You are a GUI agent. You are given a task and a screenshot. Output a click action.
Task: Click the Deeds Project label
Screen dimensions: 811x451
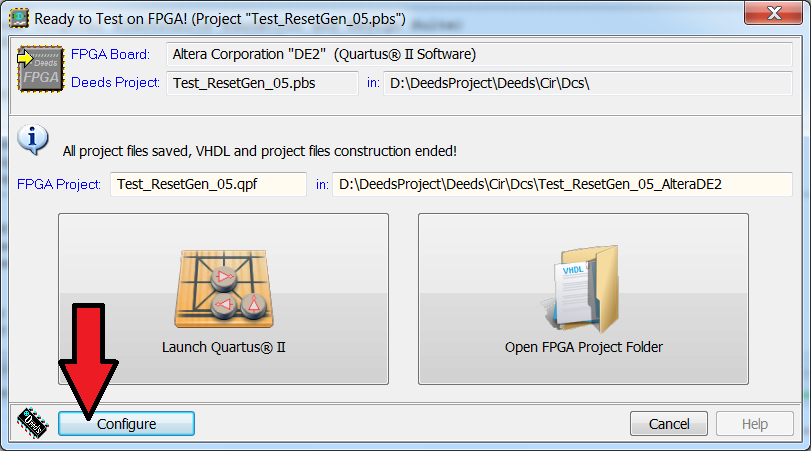(115, 83)
